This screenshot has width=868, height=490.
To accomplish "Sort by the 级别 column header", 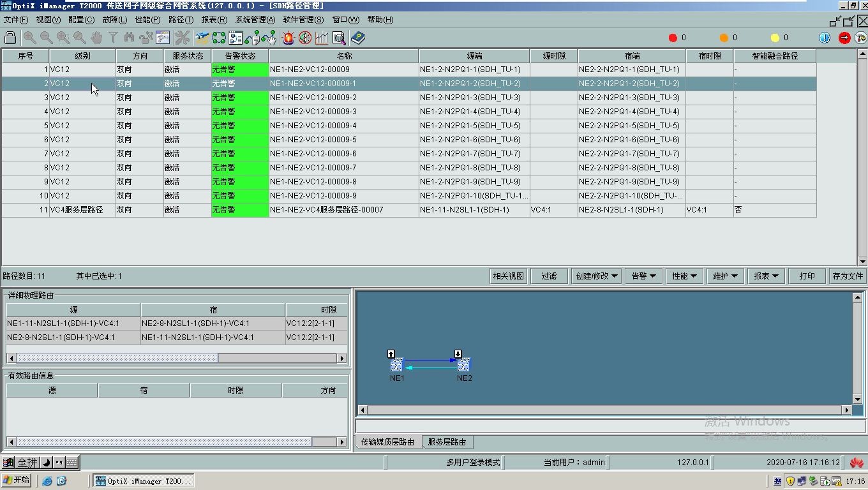I will [x=82, y=56].
